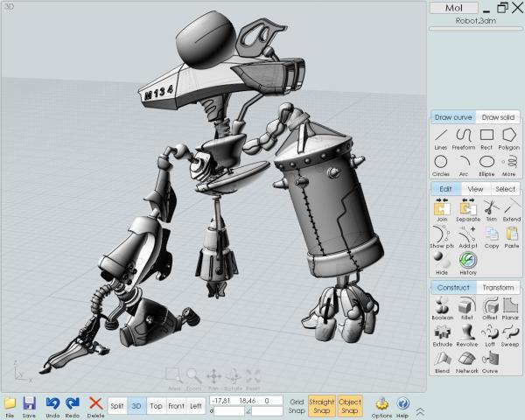Click the Hide objects tool
Screen dimensions: 525x420
(x=442, y=263)
